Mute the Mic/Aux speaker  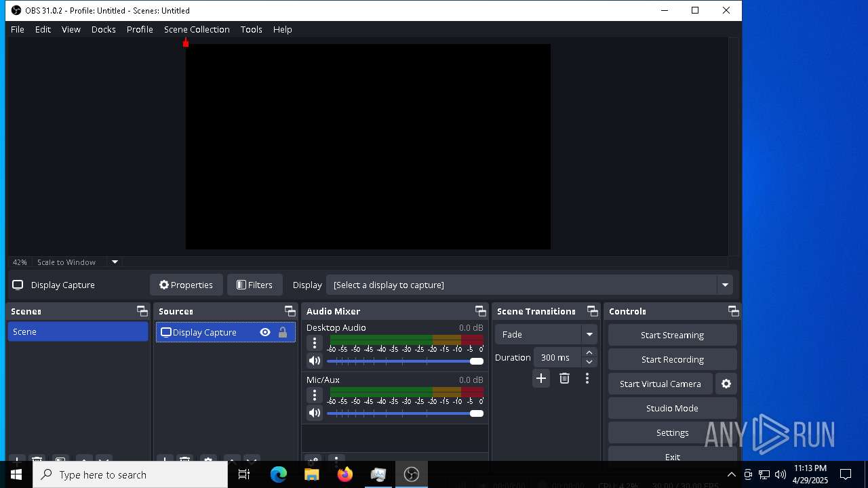click(x=315, y=413)
